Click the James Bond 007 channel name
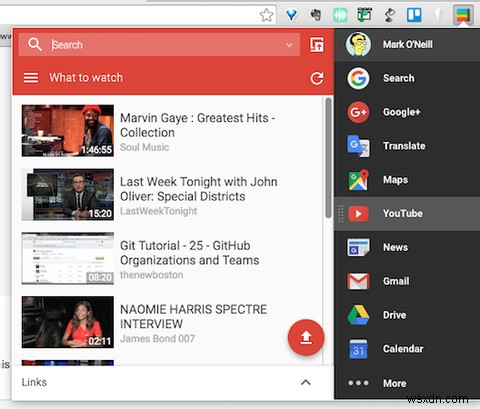 click(157, 339)
